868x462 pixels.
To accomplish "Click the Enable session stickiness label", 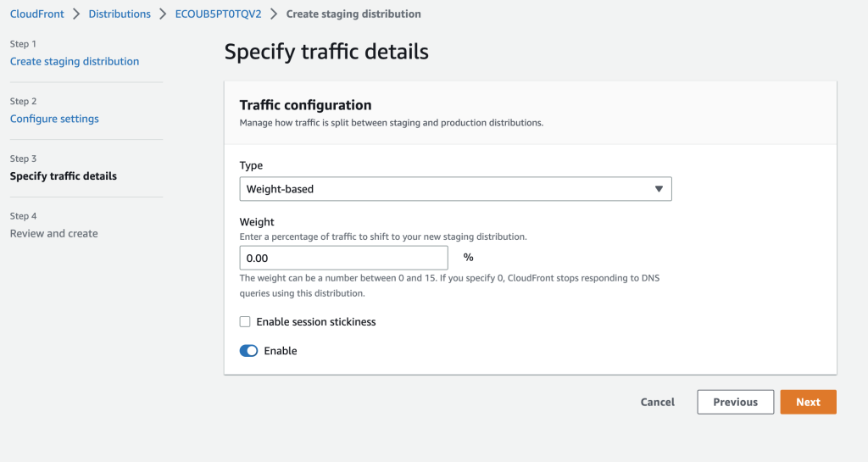I will point(315,322).
